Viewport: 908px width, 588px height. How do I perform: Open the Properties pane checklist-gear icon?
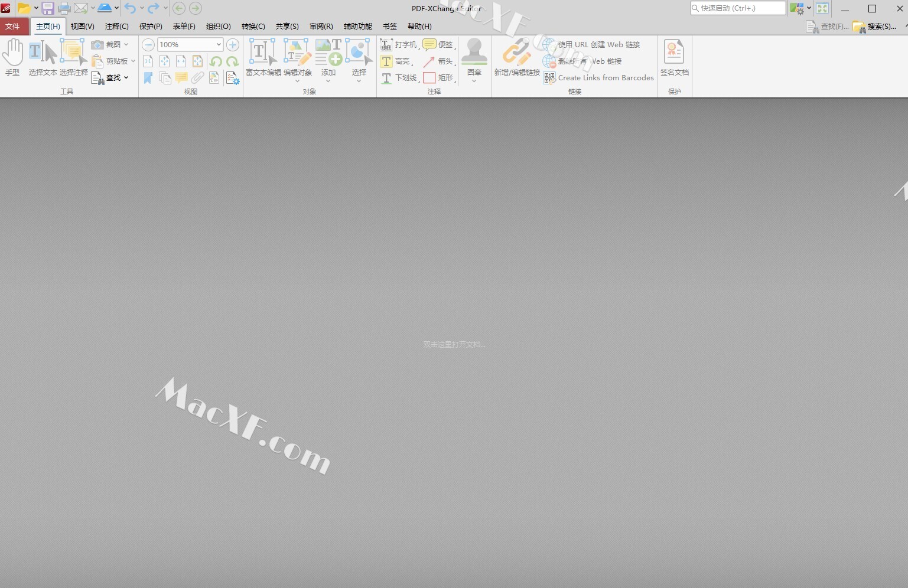pyautogui.click(x=232, y=77)
